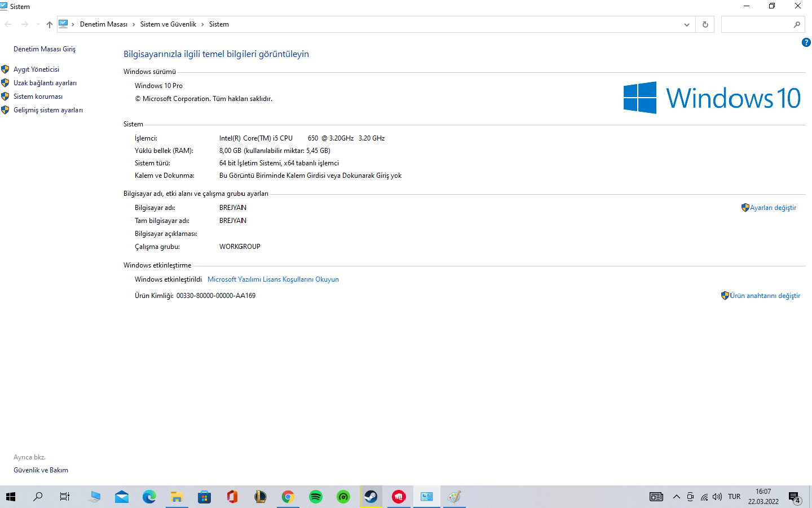Click the Windows 10 Pro edition text

tap(158, 86)
